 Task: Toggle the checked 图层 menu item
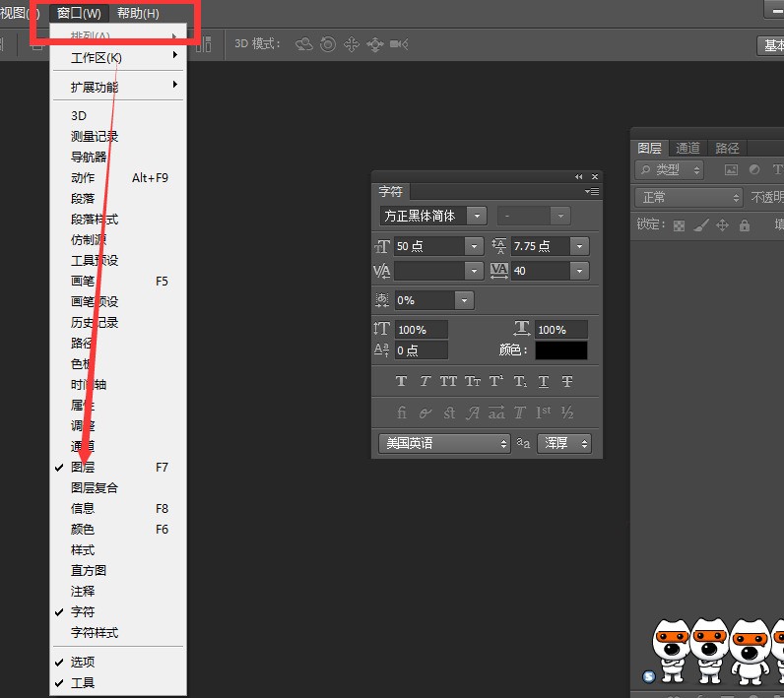(x=83, y=468)
